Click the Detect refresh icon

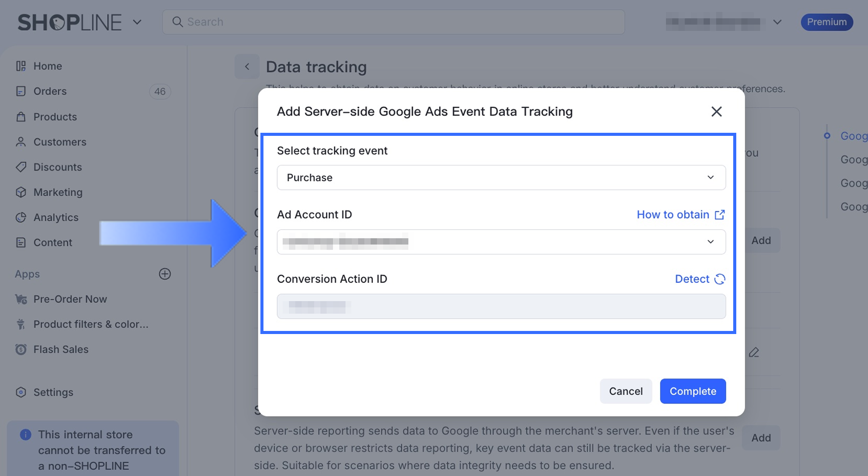point(719,279)
